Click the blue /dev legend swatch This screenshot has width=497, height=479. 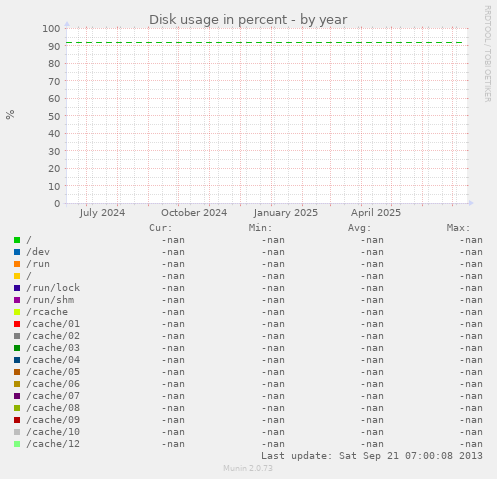(x=17, y=252)
